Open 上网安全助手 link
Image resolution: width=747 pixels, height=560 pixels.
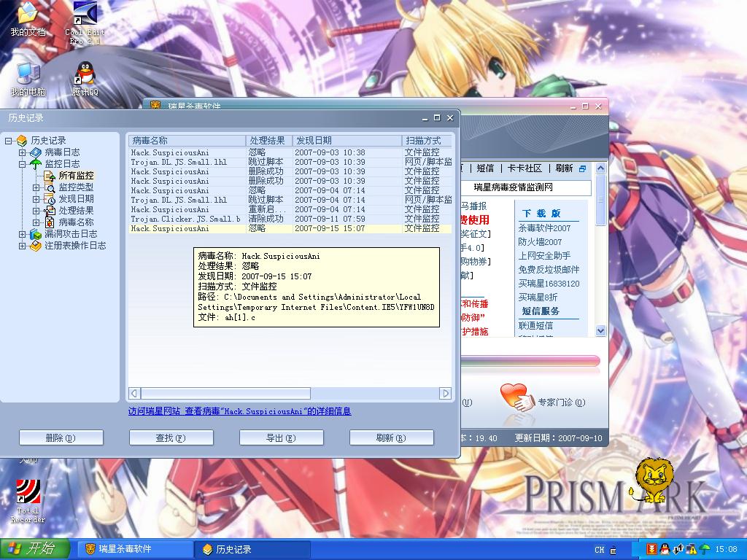tap(544, 256)
